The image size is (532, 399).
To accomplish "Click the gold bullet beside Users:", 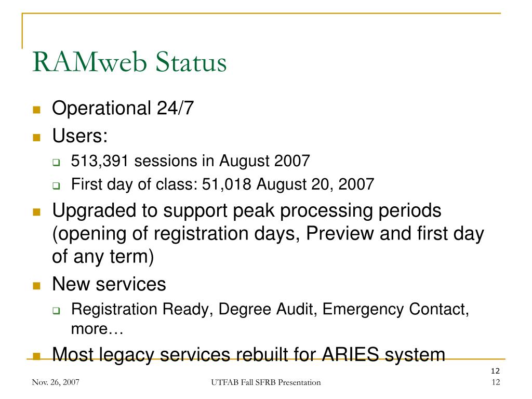I will pos(37,137).
